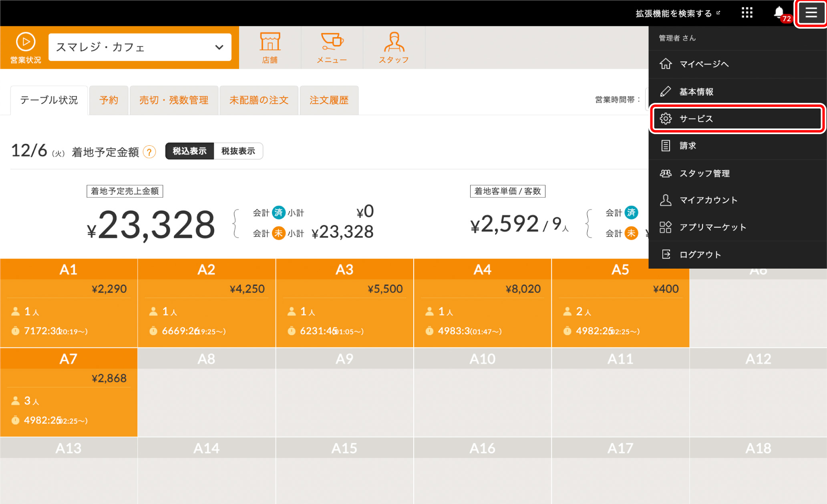The height and width of the screenshot is (504, 827).
Task: Switch to 税抜表示 display mode
Action: coord(238,151)
